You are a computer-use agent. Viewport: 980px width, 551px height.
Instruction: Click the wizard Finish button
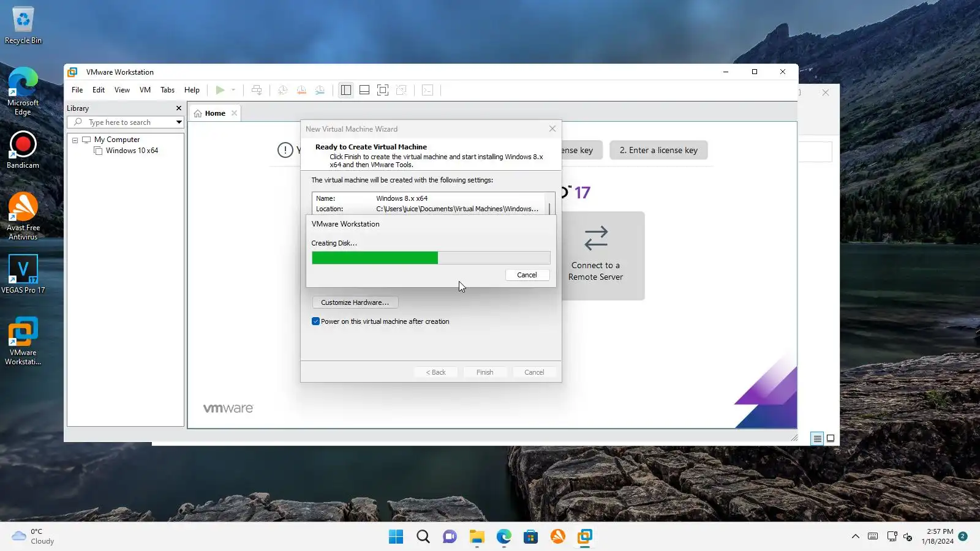(x=484, y=372)
